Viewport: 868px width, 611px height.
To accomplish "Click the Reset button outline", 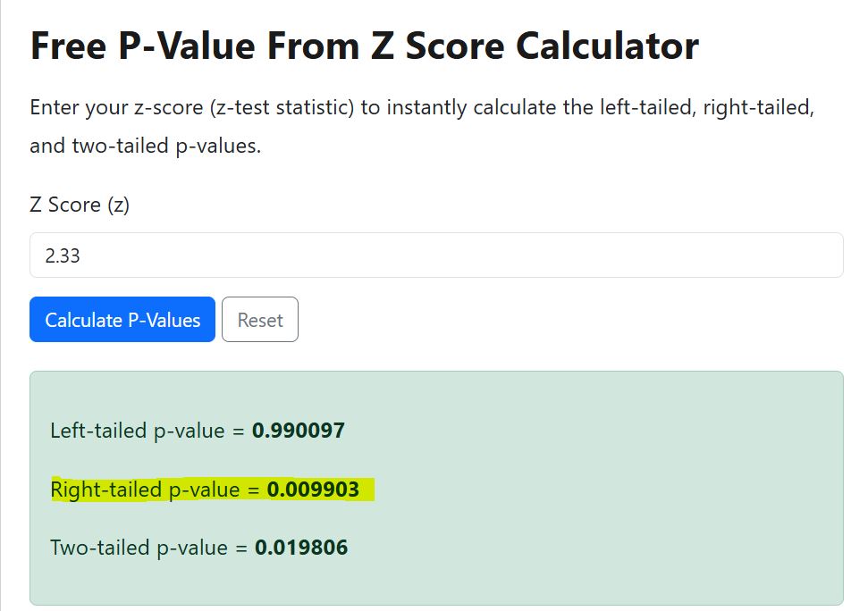I will pos(259,319).
